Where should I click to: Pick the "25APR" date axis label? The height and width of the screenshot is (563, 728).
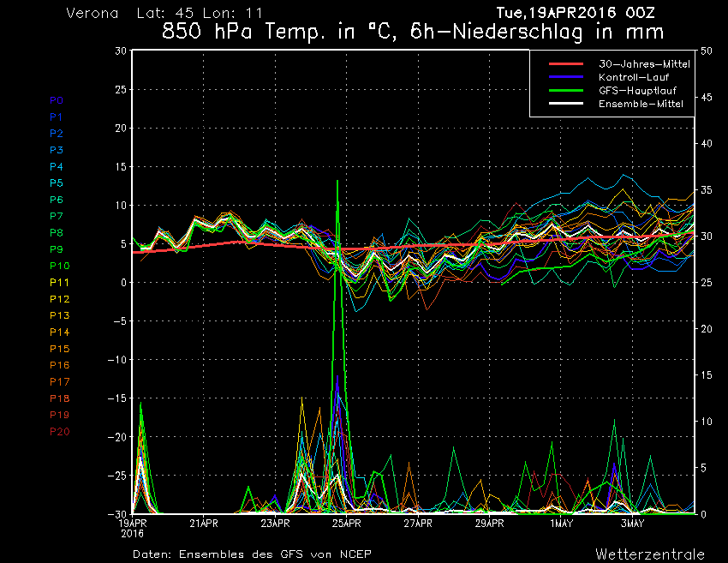(347, 524)
